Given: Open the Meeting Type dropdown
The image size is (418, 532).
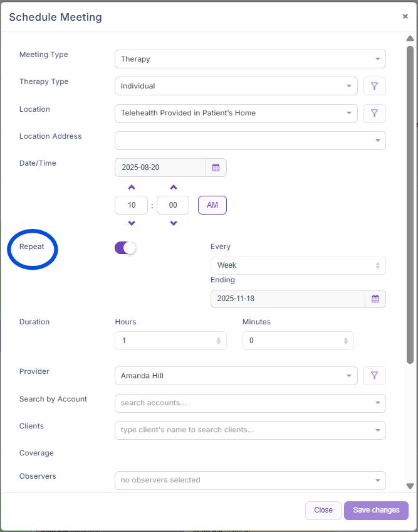Looking at the screenshot, I should [x=250, y=59].
